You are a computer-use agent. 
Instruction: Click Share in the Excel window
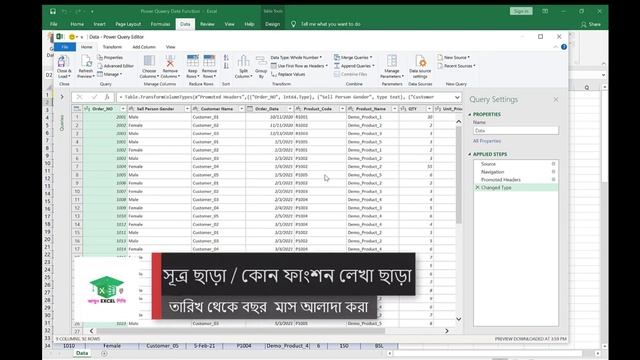pyautogui.click(x=591, y=24)
